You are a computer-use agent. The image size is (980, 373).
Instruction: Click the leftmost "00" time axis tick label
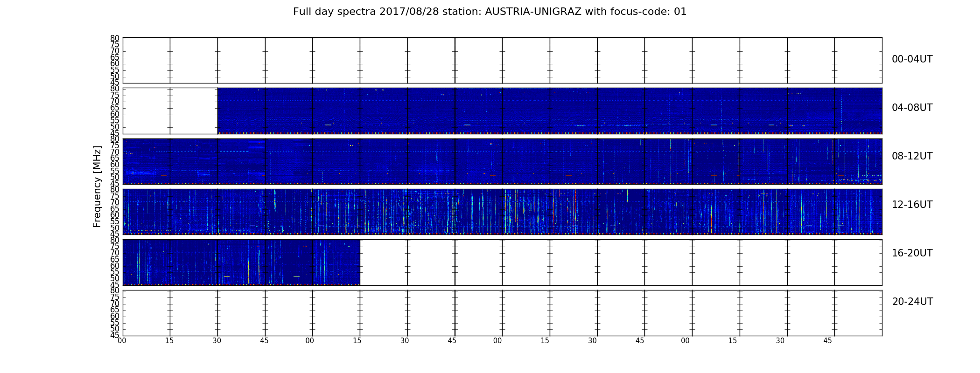(x=122, y=341)
